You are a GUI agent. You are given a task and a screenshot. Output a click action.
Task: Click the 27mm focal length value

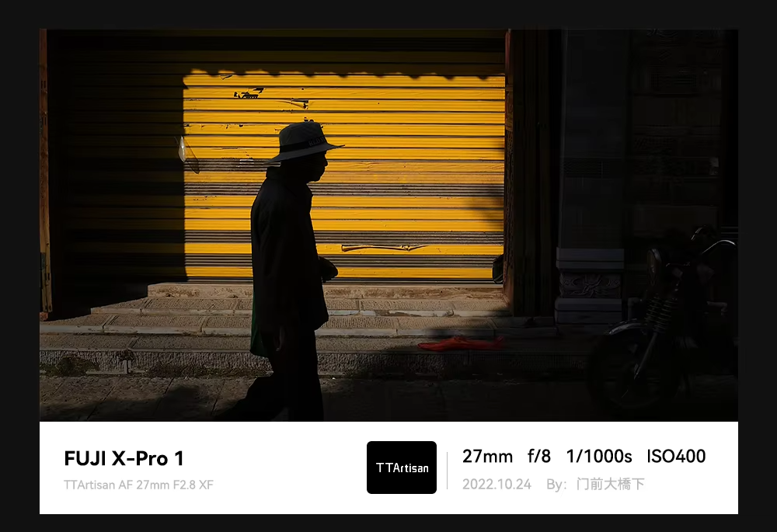488,456
